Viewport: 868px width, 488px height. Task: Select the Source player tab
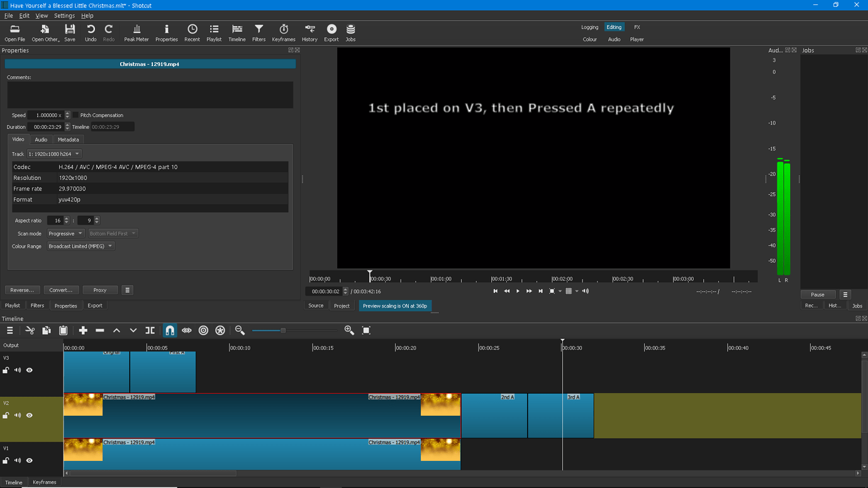316,306
